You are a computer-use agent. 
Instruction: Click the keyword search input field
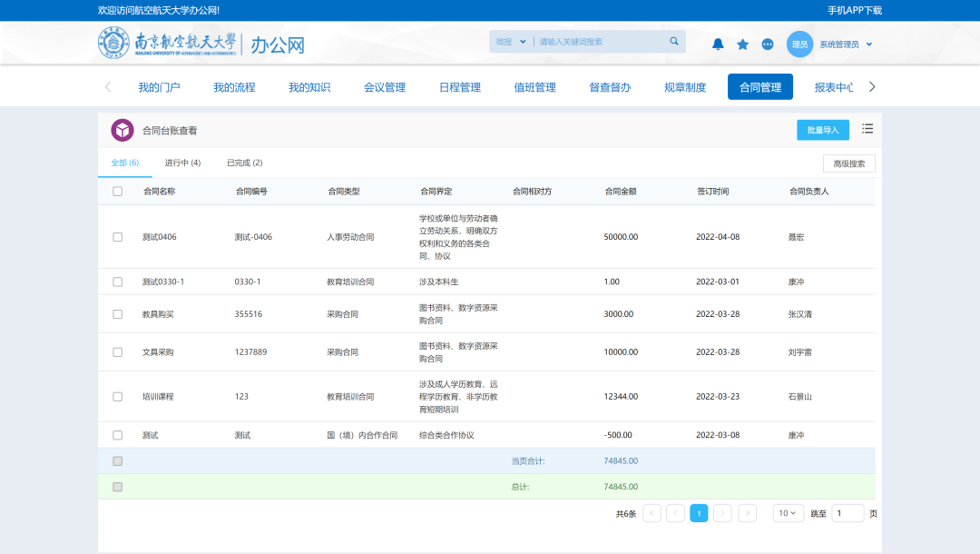[600, 41]
